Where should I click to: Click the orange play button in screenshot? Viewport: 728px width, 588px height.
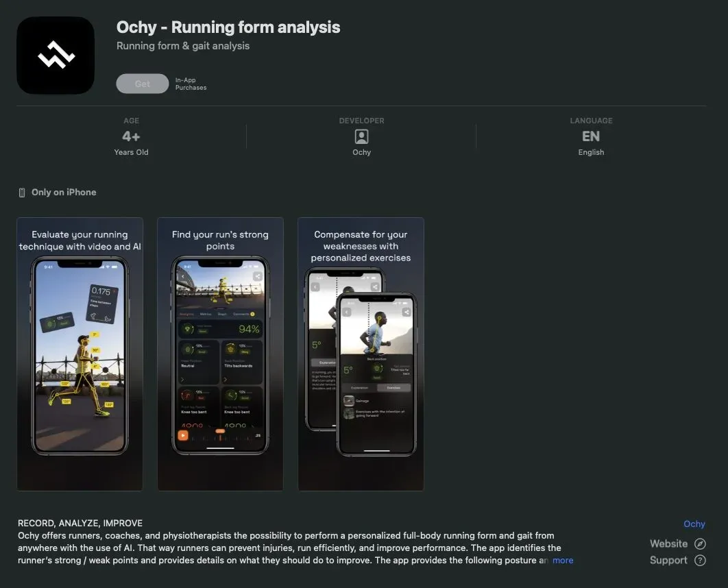182,435
